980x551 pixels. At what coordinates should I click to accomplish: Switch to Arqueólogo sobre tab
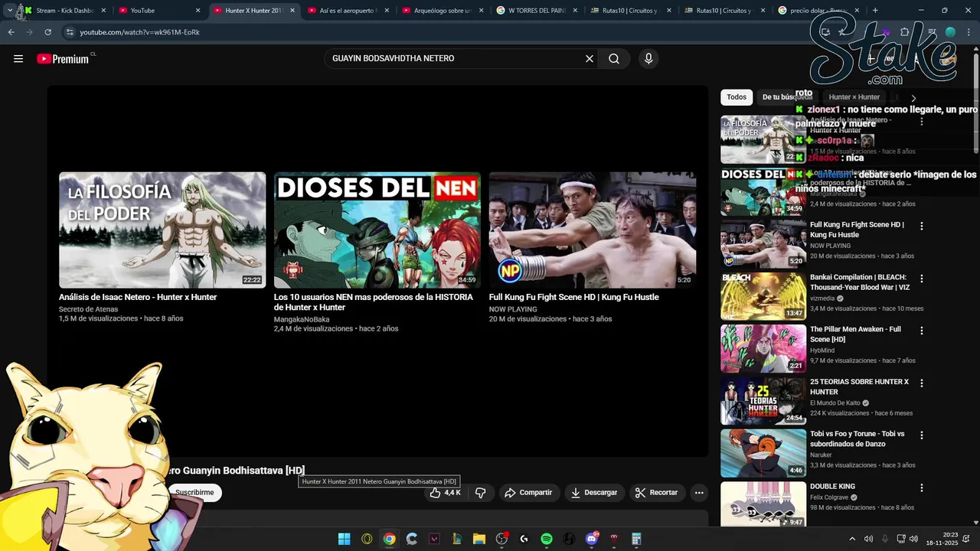pyautogui.click(x=443, y=11)
